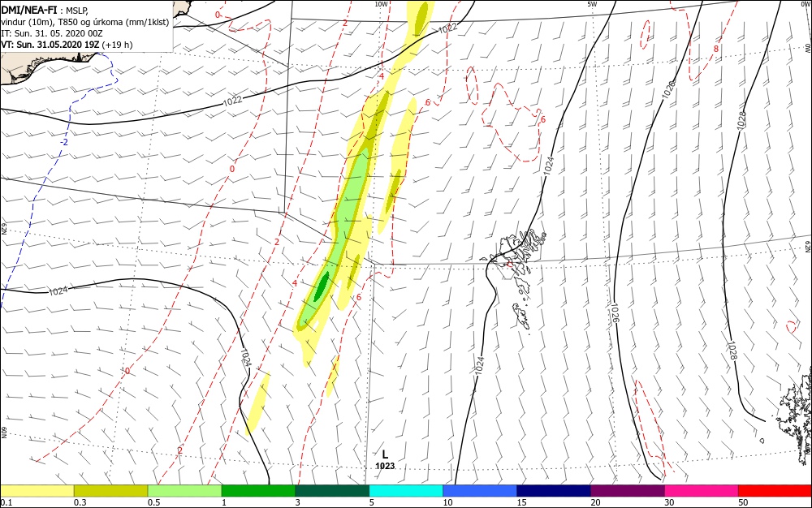Click the MSLP label in the header
This screenshot has height=508, width=812.
pos(77,10)
